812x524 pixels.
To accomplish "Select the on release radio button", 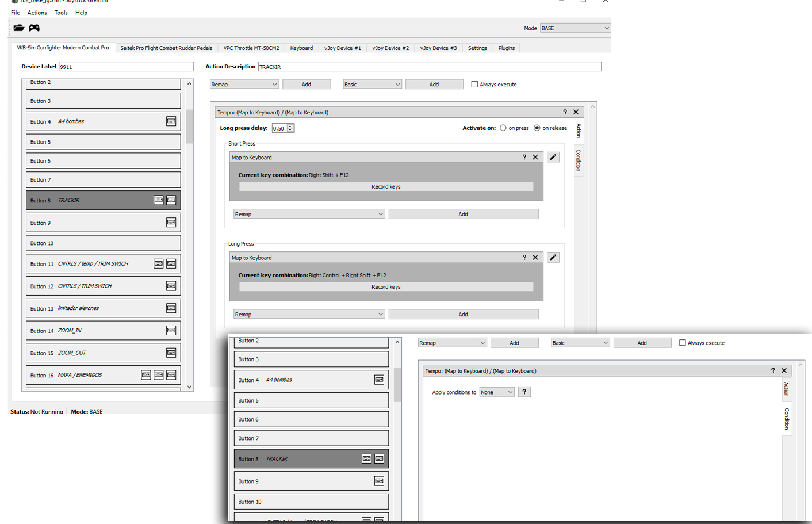I will [x=537, y=128].
